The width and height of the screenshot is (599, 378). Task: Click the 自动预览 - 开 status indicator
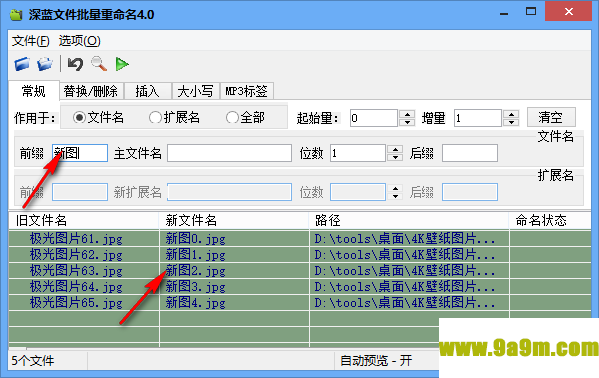[376, 360]
